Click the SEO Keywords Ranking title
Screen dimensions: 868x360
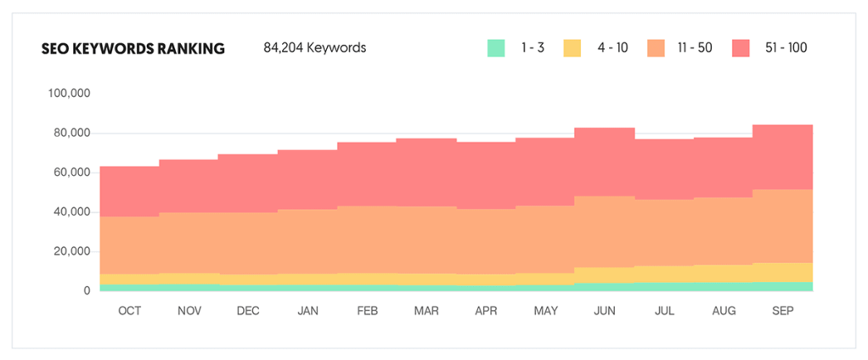133,48
